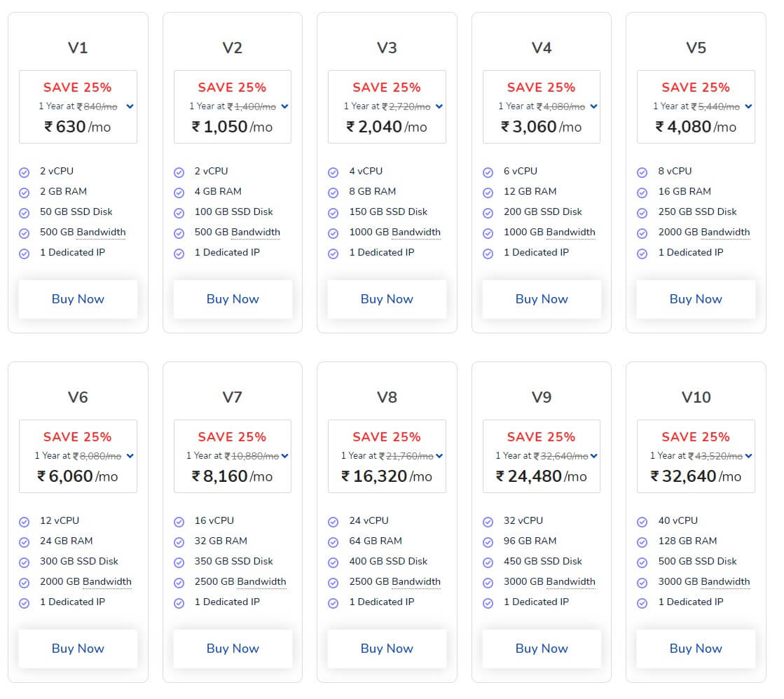The height and width of the screenshot is (699, 784).
Task: Click checkmark icon beside V2 100 GB SSD Disk
Action: coord(179,213)
